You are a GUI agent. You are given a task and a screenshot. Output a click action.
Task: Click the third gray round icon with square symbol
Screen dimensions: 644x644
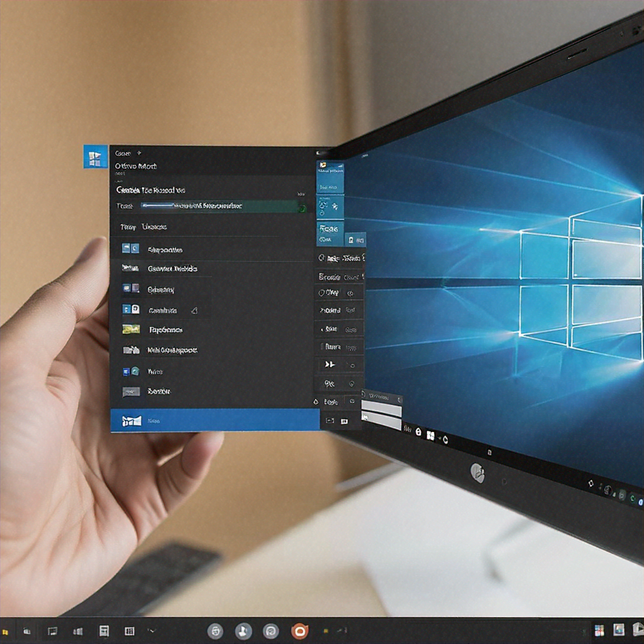coord(270,631)
